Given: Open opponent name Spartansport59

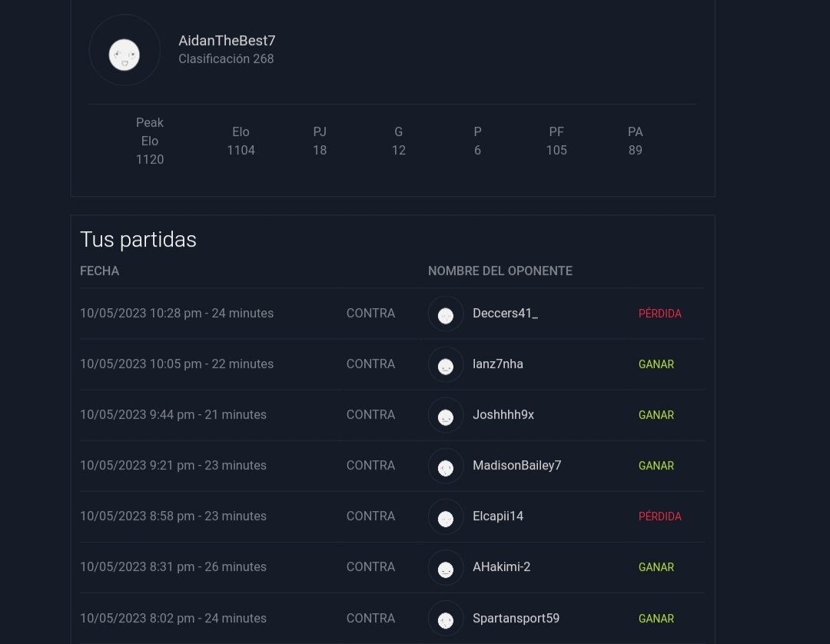Looking at the screenshot, I should 516,618.
